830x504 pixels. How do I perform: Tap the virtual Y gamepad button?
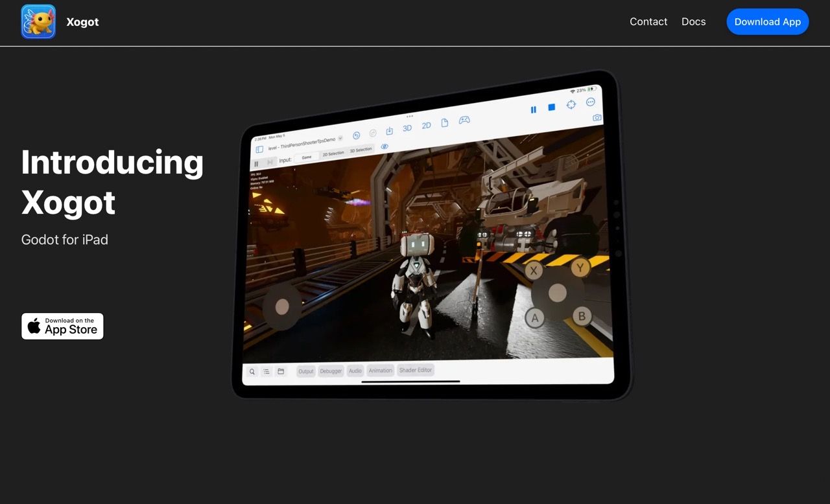click(x=580, y=266)
